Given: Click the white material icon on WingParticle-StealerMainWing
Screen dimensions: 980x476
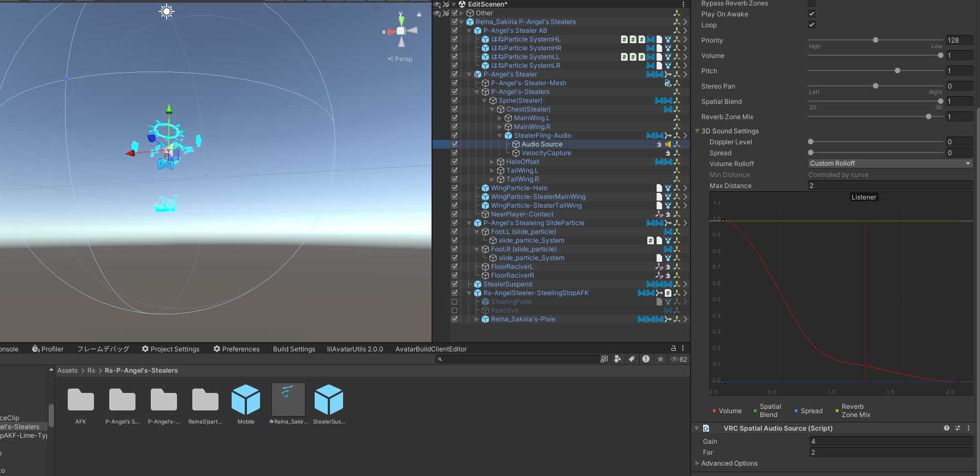Looking at the screenshot, I should pos(659,197).
